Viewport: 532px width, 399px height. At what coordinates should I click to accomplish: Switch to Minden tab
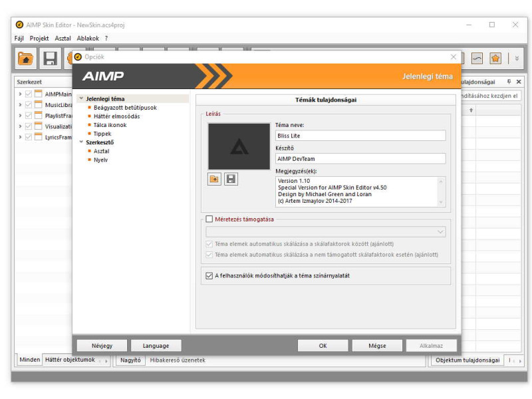(29, 360)
